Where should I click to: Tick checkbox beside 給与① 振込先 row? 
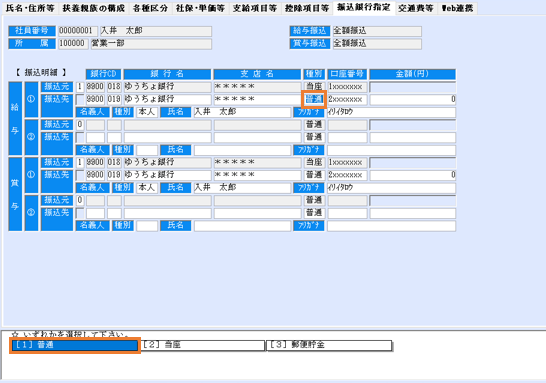tap(80, 100)
